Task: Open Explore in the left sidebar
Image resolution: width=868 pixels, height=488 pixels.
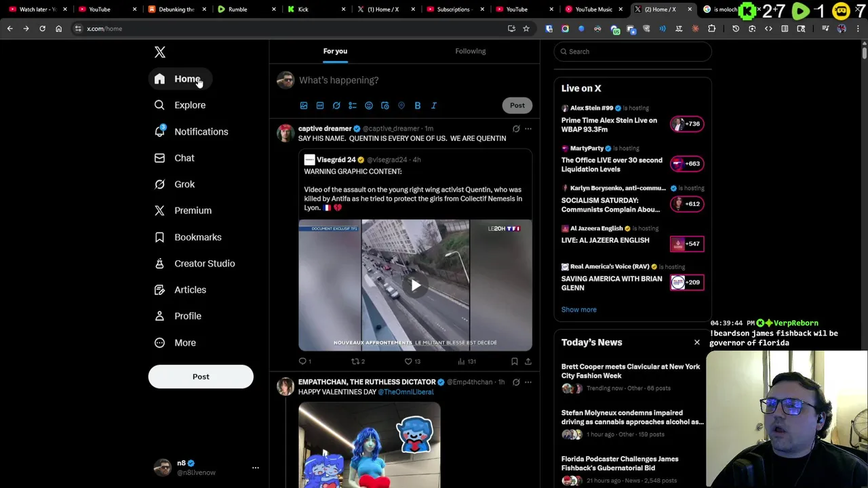Action: click(x=180, y=105)
